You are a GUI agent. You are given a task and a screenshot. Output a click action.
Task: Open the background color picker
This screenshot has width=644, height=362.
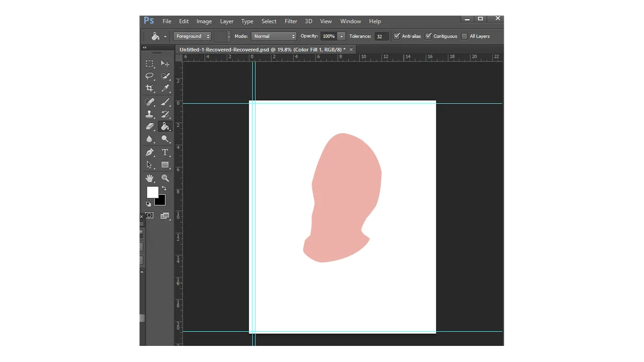pyautogui.click(x=161, y=201)
